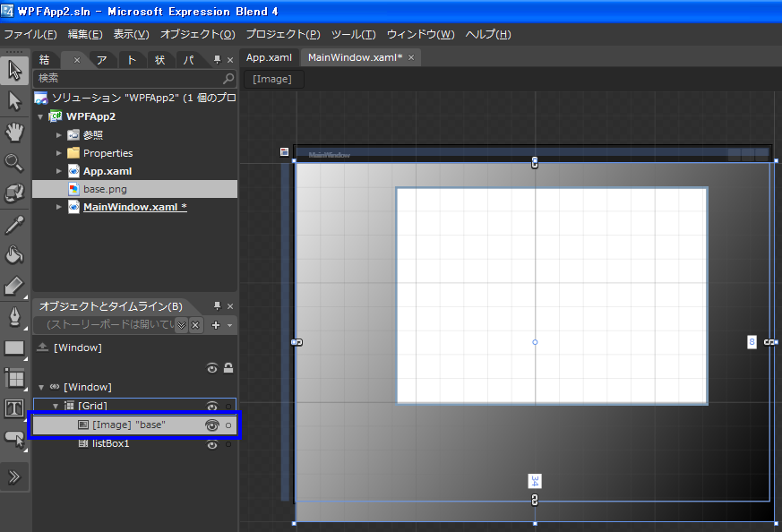Open the Assets chevron button
This screenshot has height=532, width=782.
(x=14, y=477)
